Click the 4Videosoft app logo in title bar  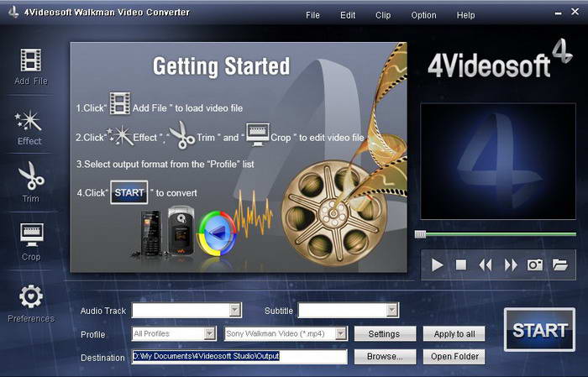[13, 13]
